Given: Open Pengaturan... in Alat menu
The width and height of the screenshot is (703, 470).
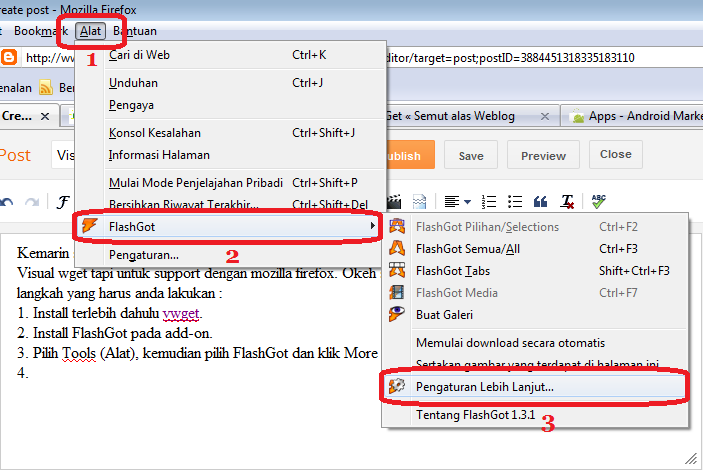Looking at the screenshot, I should click(x=143, y=255).
